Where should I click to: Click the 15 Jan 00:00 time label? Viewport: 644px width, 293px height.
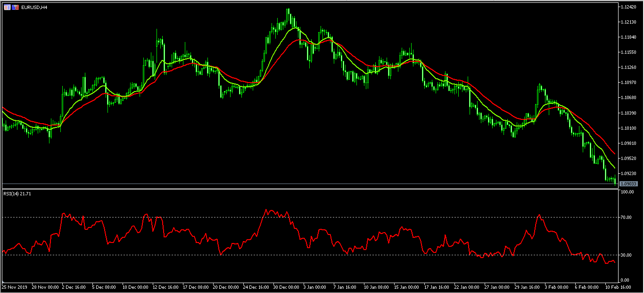point(407,286)
